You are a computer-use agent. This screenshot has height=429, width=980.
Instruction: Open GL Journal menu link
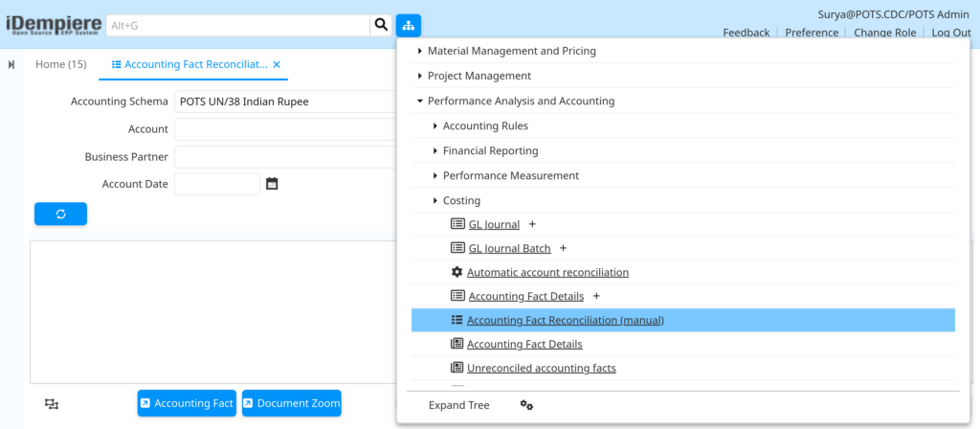(x=494, y=224)
